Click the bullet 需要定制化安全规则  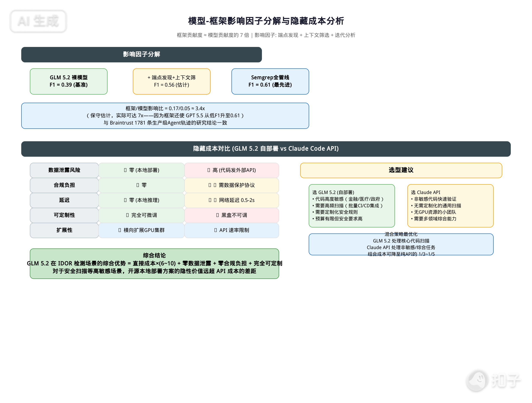335,212
